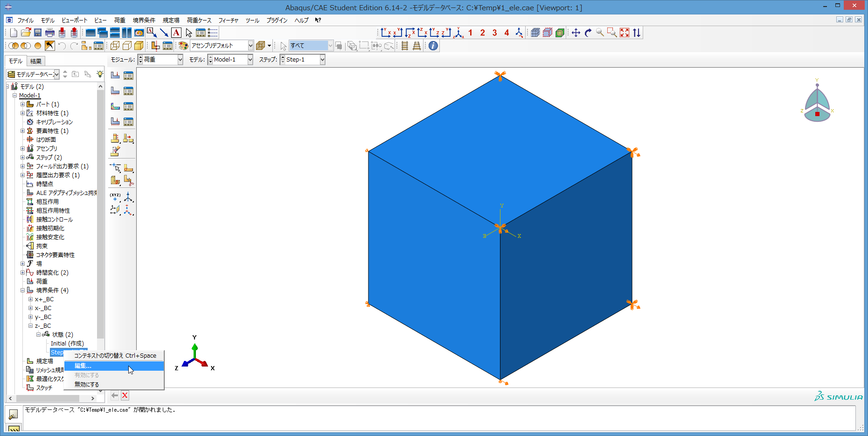868x436 pixels.
Task: Click the auto-fit view icon
Action: click(x=625, y=33)
